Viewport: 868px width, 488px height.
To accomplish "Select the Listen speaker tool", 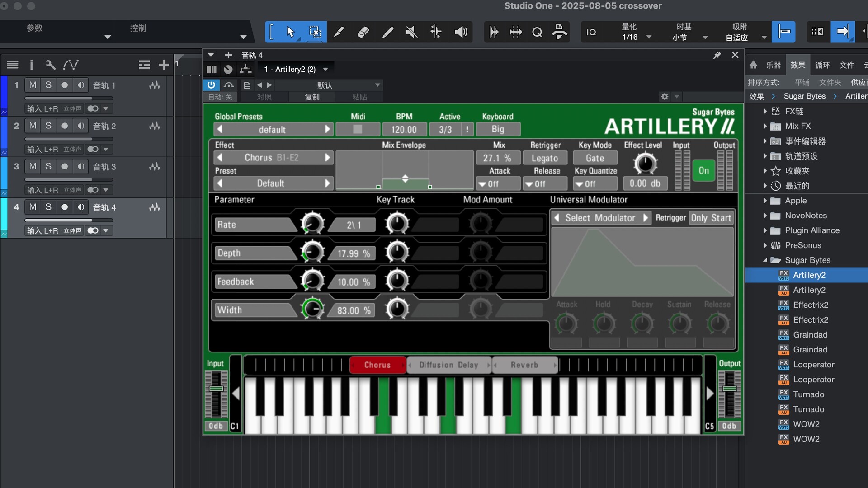I will (461, 32).
